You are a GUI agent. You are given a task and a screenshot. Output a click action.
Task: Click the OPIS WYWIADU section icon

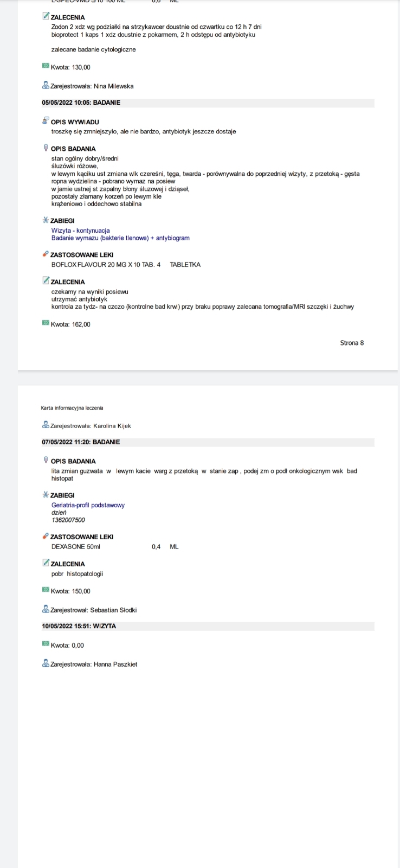[46, 121]
